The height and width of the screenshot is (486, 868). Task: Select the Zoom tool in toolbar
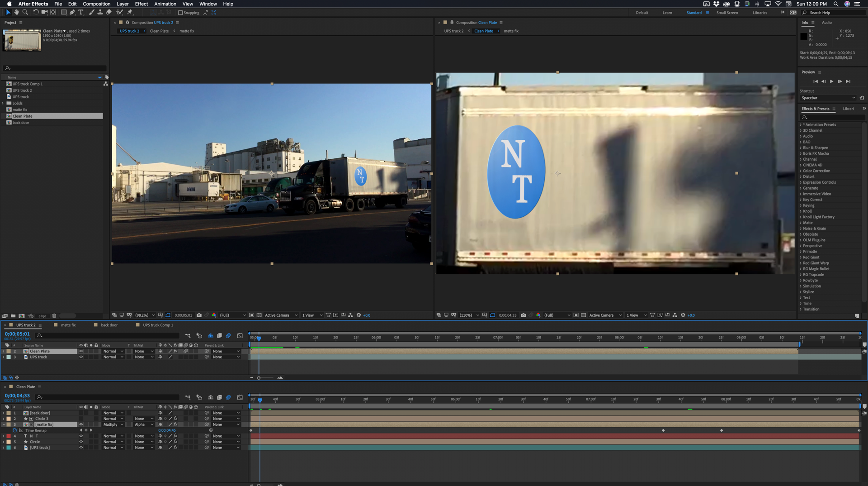point(25,12)
